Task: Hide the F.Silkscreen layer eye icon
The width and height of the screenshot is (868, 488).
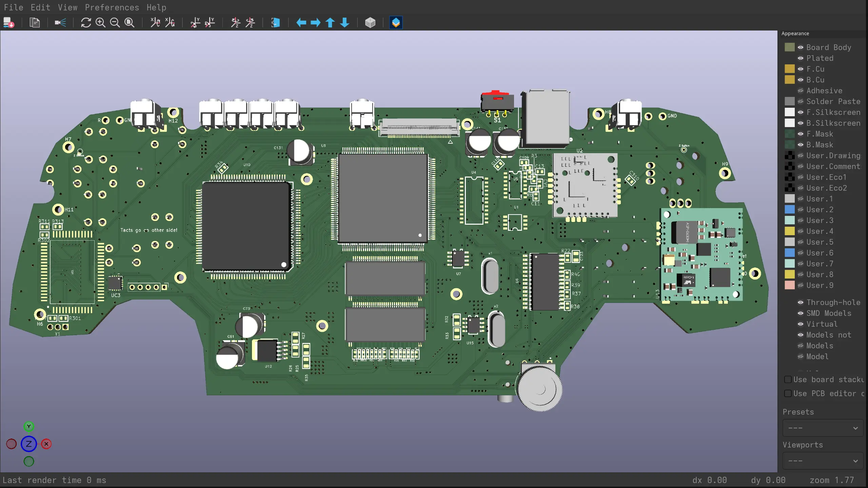Action: [801, 112]
